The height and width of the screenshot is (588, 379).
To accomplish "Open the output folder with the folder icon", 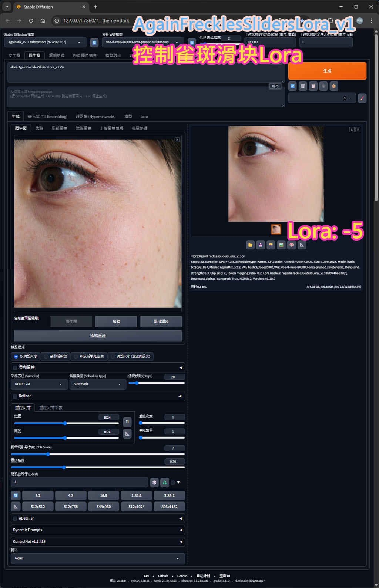I will click(250, 245).
